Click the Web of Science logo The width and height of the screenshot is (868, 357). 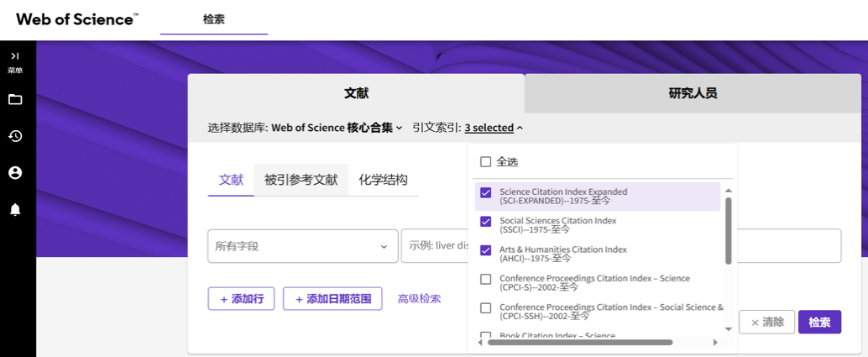pyautogui.click(x=77, y=19)
